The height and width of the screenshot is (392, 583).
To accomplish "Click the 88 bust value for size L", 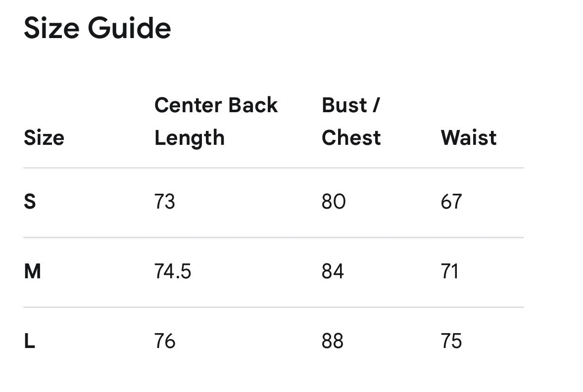I will coord(333,341).
